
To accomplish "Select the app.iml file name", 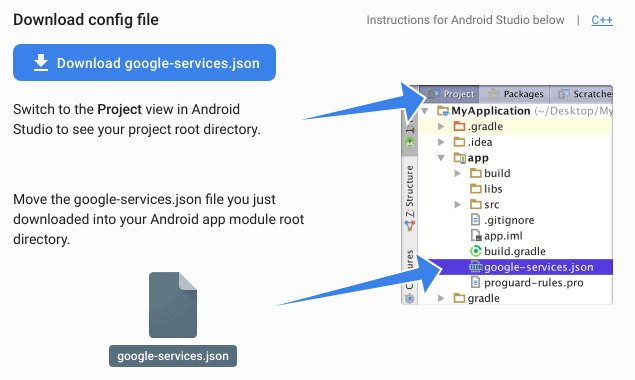I will 503,236.
